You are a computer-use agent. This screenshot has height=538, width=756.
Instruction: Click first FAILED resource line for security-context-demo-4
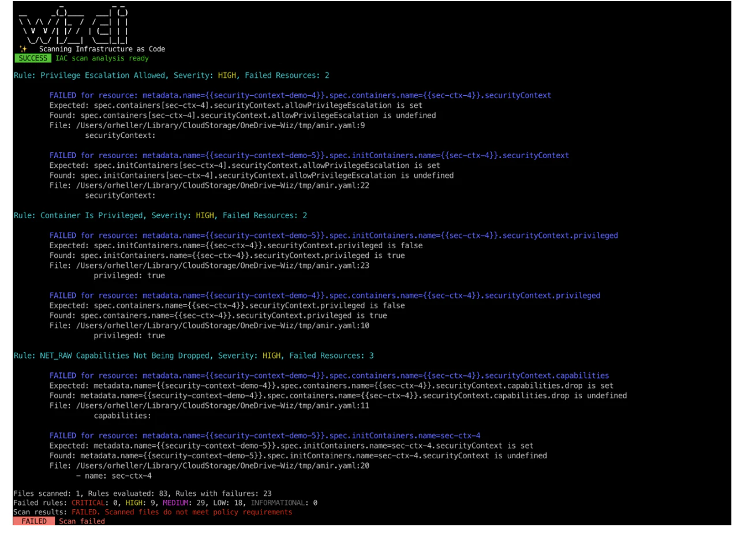(300, 96)
